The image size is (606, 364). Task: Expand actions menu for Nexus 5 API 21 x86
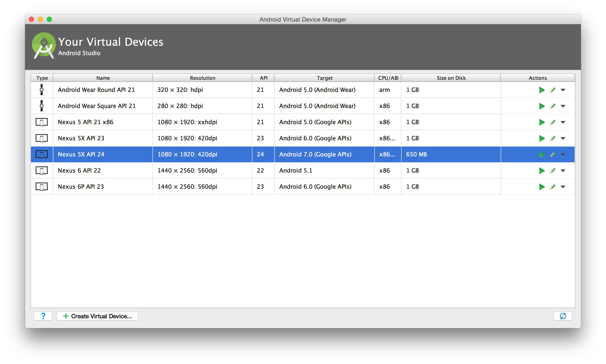(x=563, y=122)
